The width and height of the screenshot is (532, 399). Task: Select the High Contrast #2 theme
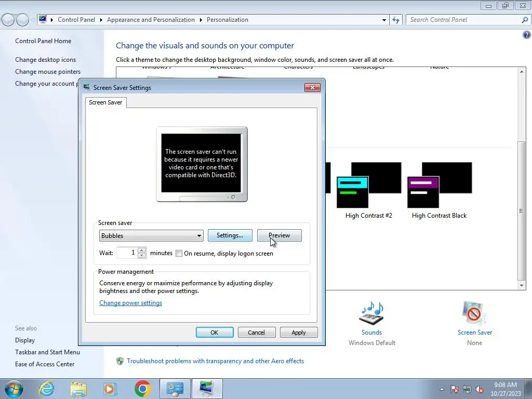point(369,190)
